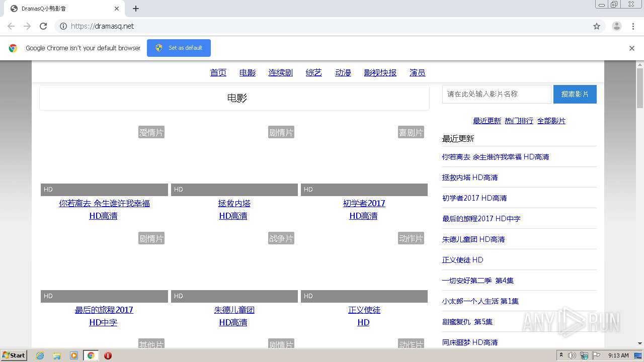View site information icon in address bar

click(63, 26)
